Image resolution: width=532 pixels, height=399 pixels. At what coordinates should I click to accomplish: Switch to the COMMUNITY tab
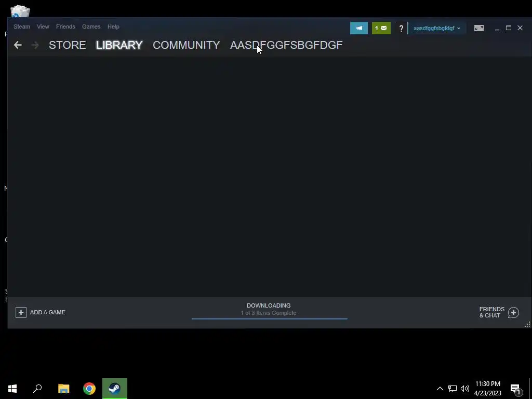coord(187,45)
